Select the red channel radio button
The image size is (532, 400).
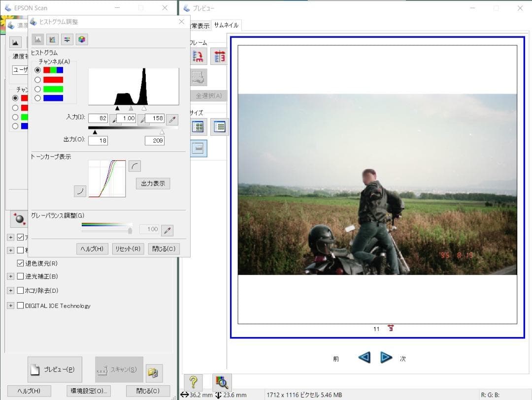click(37, 80)
